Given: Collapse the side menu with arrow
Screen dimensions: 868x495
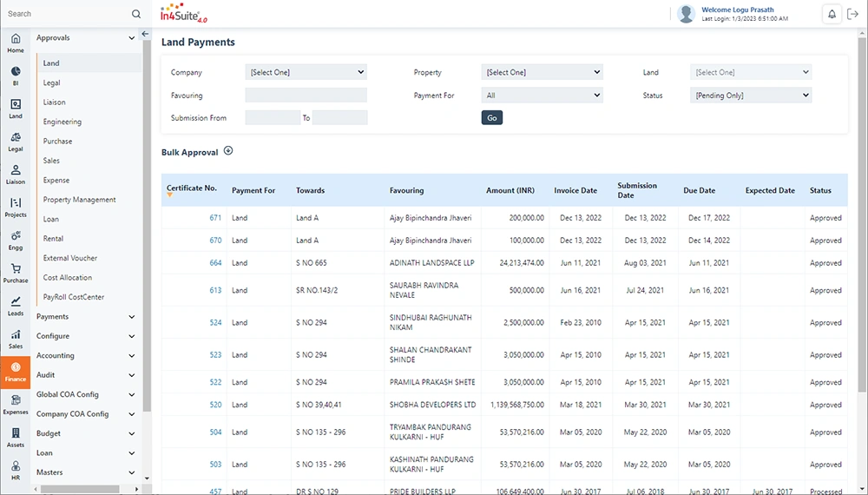Looking at the screenshot, I should click(x=145, y=34).
